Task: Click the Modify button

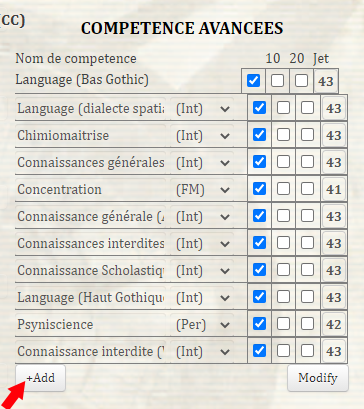Action: pos(318,378)
